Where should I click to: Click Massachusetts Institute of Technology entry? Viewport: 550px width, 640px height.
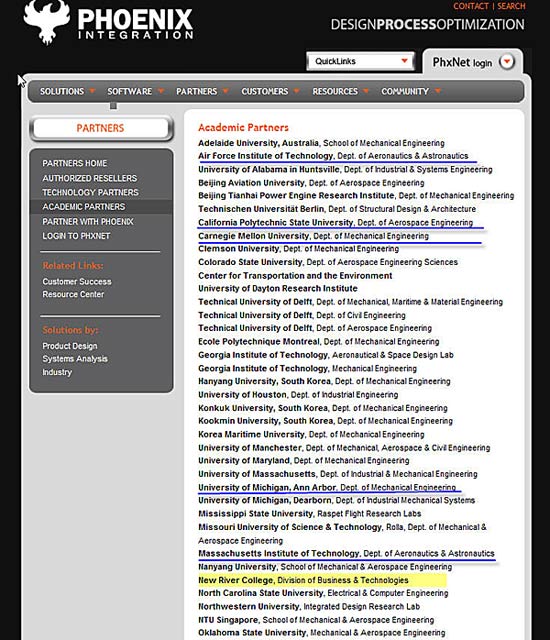point(346,553)
